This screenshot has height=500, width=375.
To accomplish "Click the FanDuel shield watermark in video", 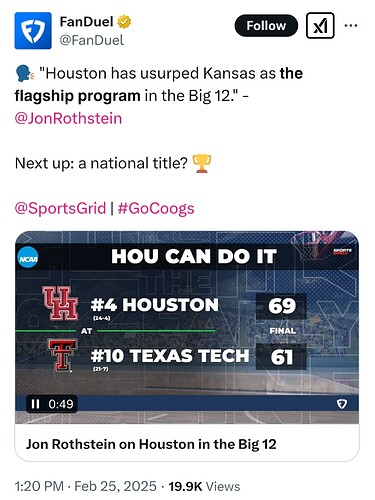I will click(342, 404).
